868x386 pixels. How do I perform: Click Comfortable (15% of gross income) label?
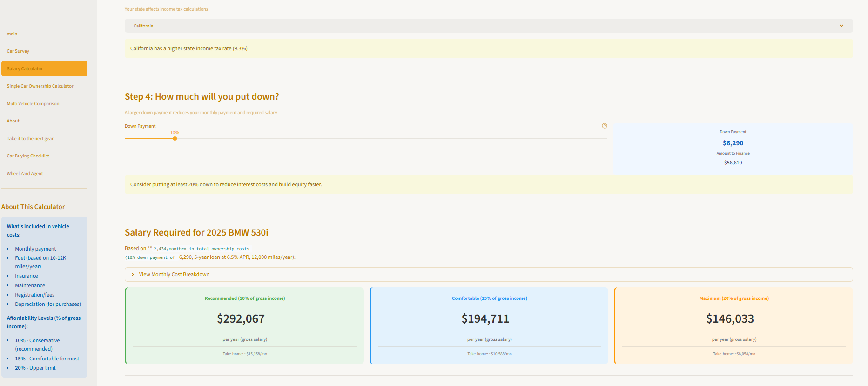click(x=490, y=298)
